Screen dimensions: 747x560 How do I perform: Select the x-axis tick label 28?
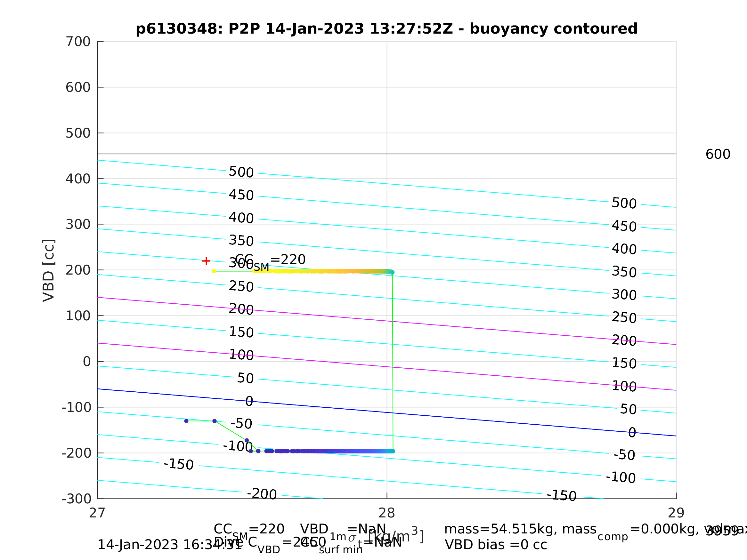pos(387,513)
